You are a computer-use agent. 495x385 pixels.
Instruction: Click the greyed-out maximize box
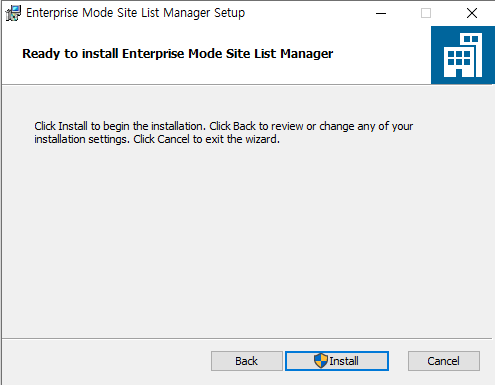click(426, 13)
